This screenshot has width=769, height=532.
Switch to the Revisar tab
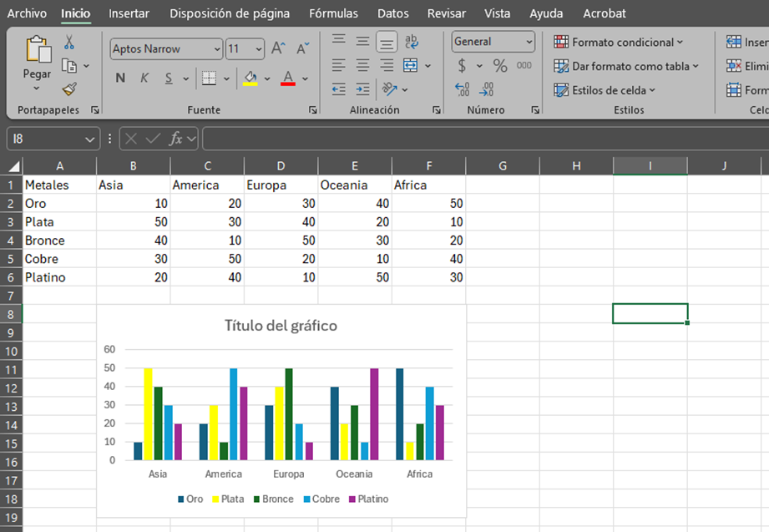tap(447, 13)
